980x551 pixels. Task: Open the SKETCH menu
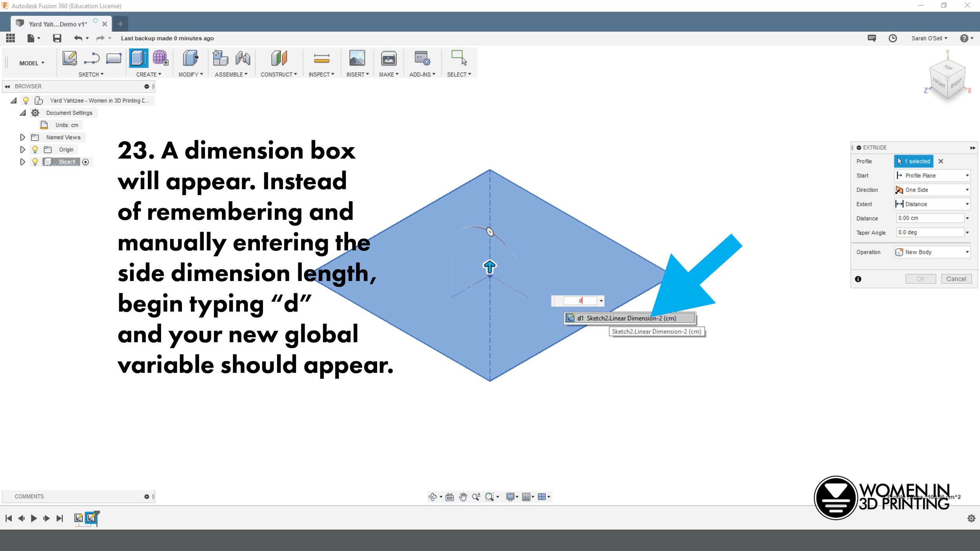point(91,74)
